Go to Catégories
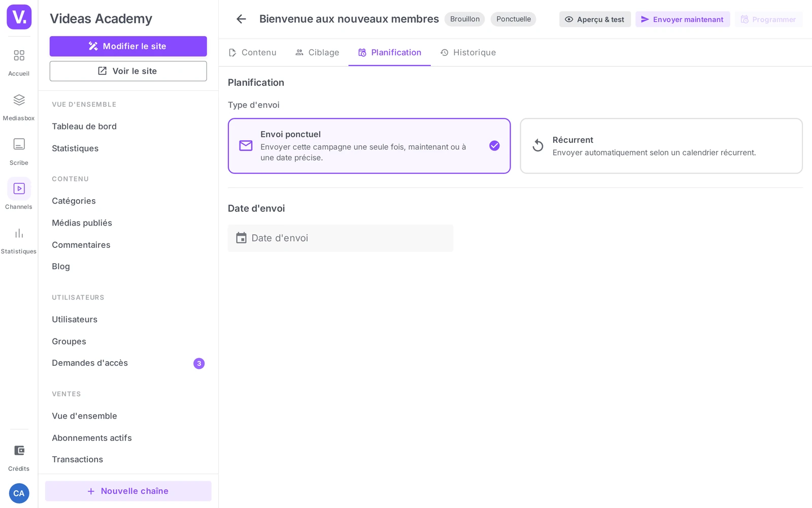812x508 pixels. click(74, 201)
